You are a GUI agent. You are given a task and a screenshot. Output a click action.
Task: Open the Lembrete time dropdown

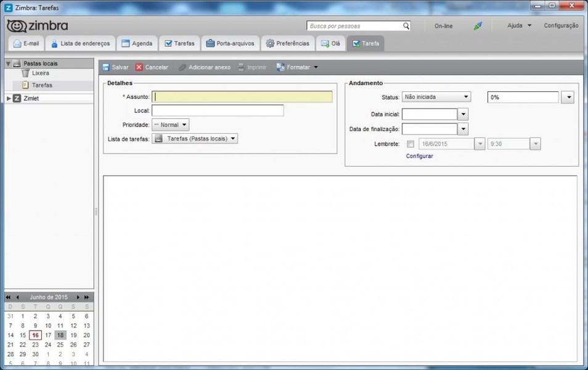[x=535, y=144]
